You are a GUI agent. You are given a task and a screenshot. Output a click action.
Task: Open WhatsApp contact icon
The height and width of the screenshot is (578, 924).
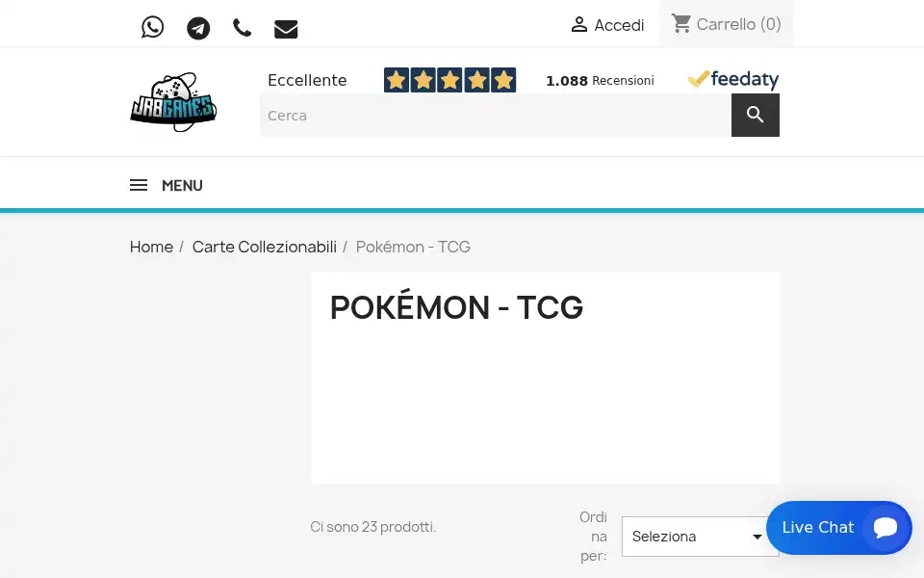153,27
